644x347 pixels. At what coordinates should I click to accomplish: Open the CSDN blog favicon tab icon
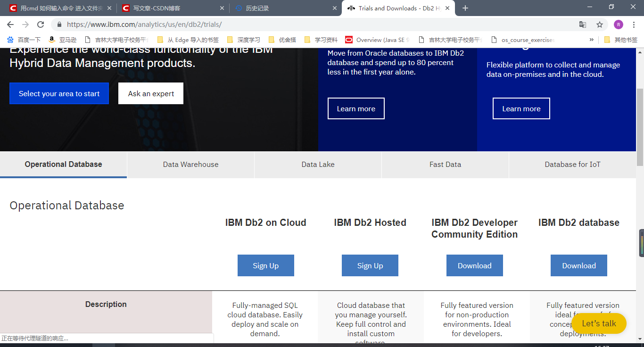point(126,8)
